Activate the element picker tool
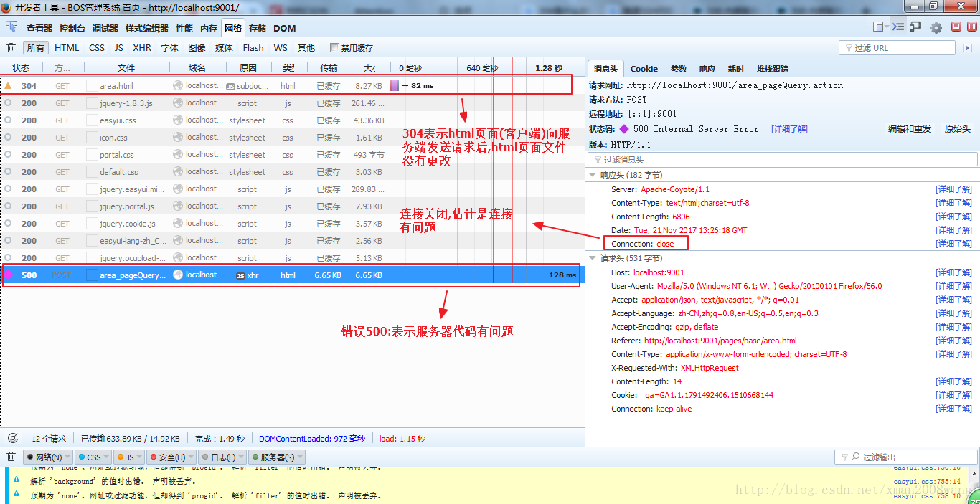 [x=11, y=27]
